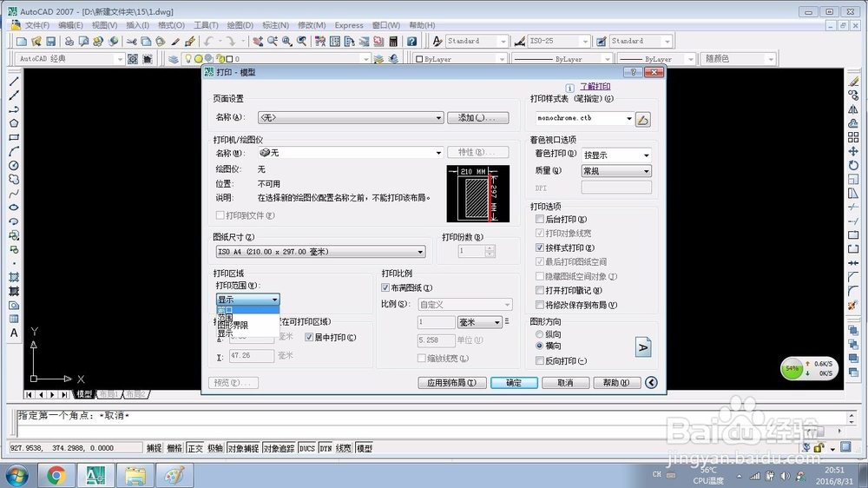This screenshot has height=488, width=868.
Task: Open the QuickCalc calculator icon
Action: coord(393,41)
